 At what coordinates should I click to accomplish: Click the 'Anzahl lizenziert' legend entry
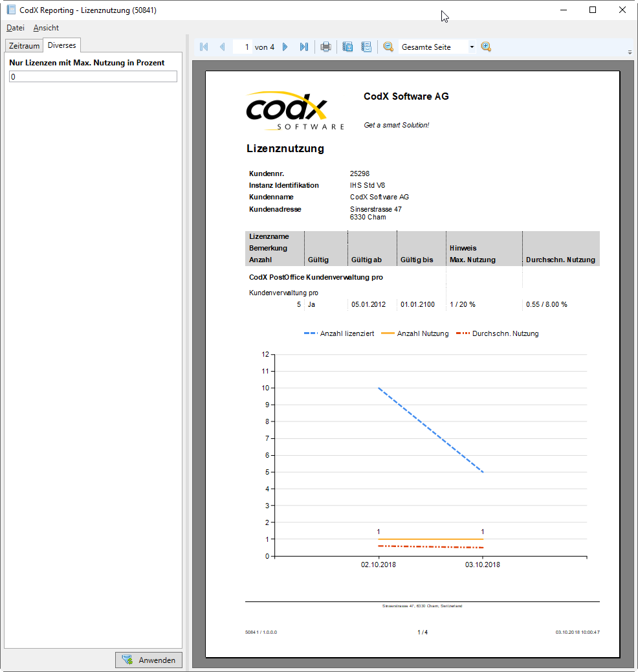(x=339, y=333)
